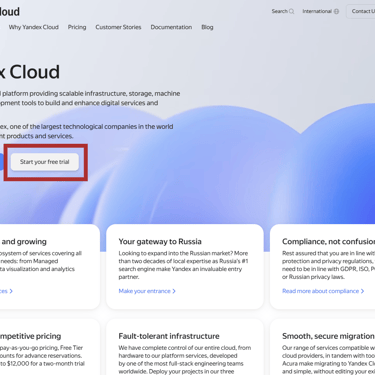The height and width of the screenshot is (375, 375).
Task: Click the Search magnifier icon
Action: [291, 11]
